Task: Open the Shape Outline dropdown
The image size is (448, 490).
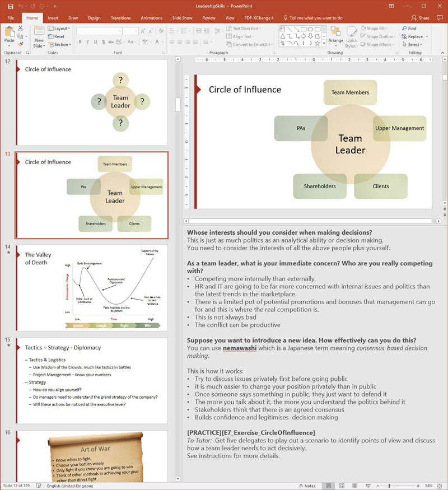Action: point(377,36)
